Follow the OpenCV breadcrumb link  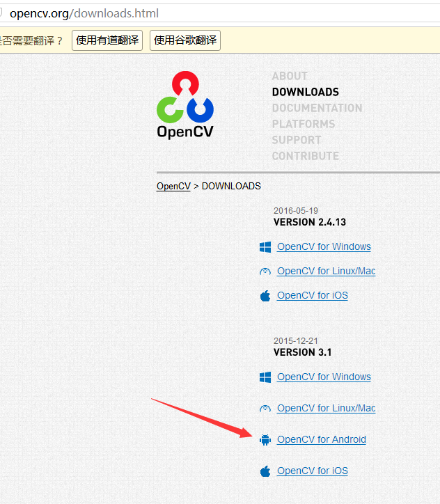coord(173,186)
